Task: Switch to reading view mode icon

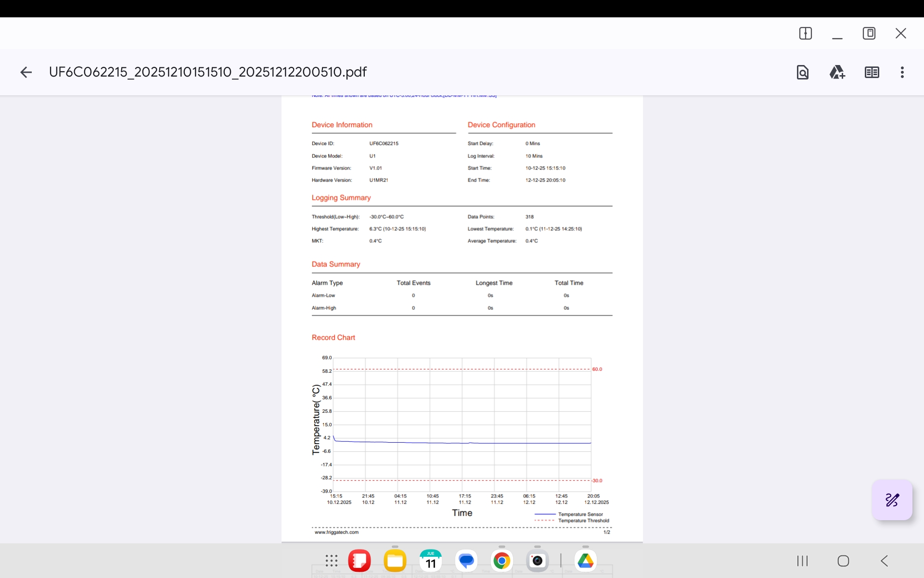Action: 872,72
